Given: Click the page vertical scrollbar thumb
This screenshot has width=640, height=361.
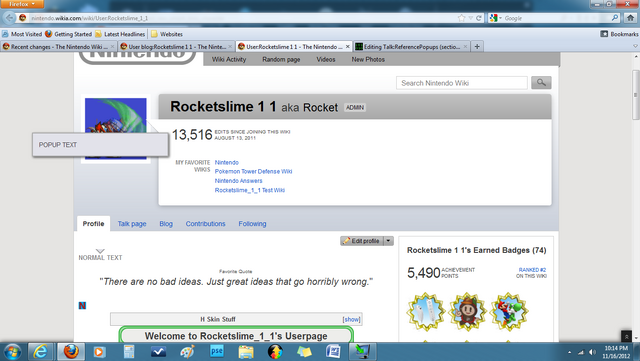Looking at the screenshot, I should click(x=635, y=95).
